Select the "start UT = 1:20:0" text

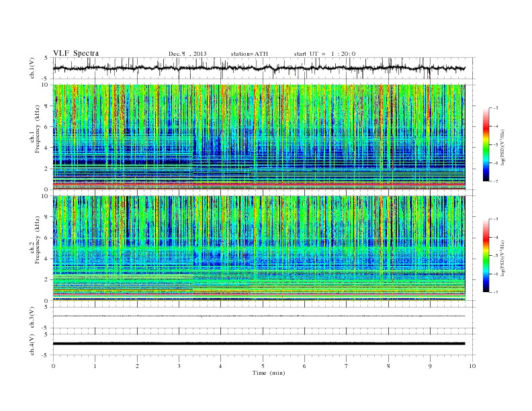[324, 54]
